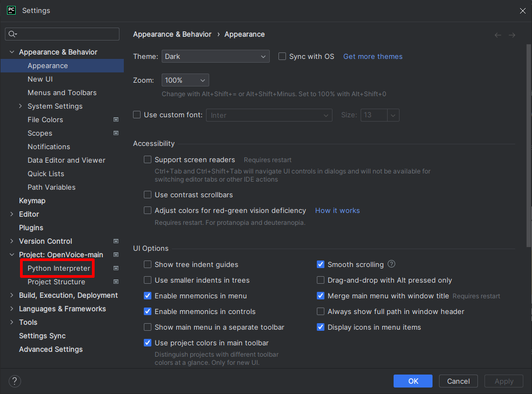This screenshot has width=532, height=394.
Task: Tick Use smaller indents in trees
Action: click(148, 280)
